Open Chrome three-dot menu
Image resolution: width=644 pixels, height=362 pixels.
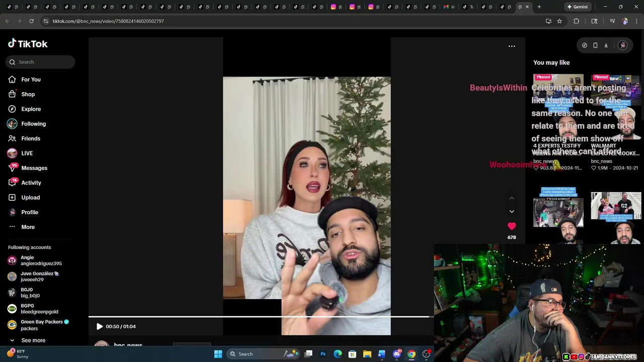(x=636, y=21)
